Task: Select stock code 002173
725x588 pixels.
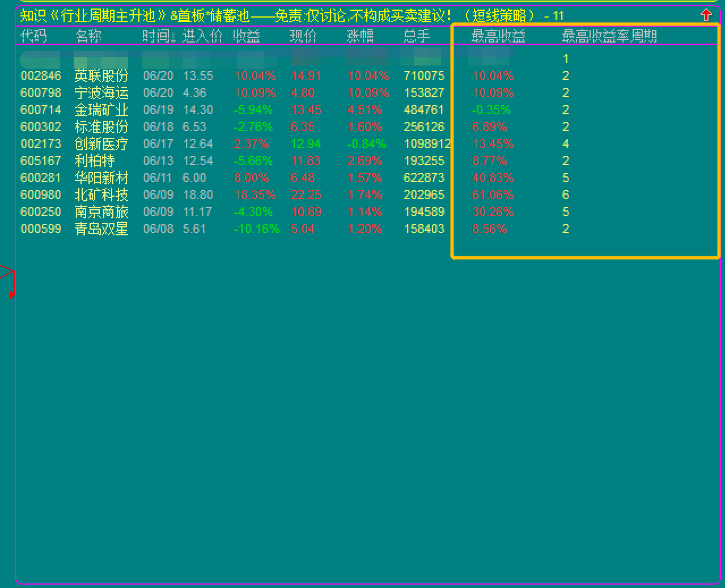Action: (41, 144)
